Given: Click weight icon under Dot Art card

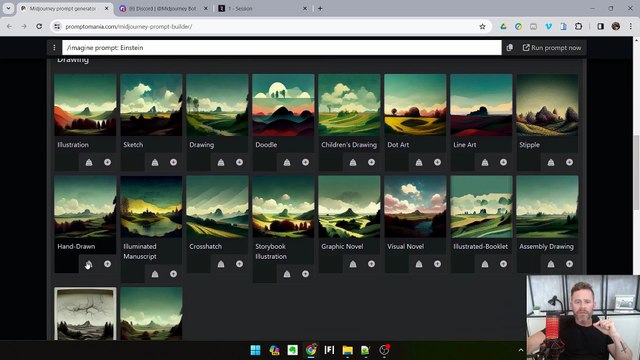Looking at the screenshot, I should point(419,162).
